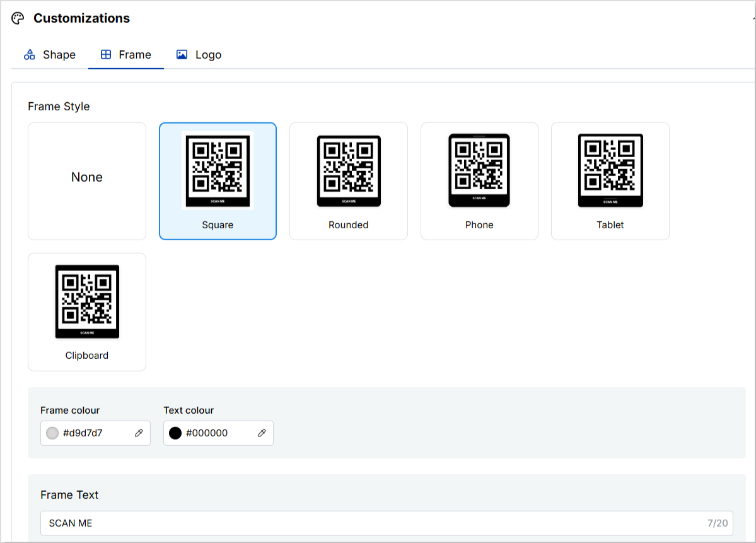Switch to the Logo tab
Screen dimensions: 756x543
[x=199, y=55]
